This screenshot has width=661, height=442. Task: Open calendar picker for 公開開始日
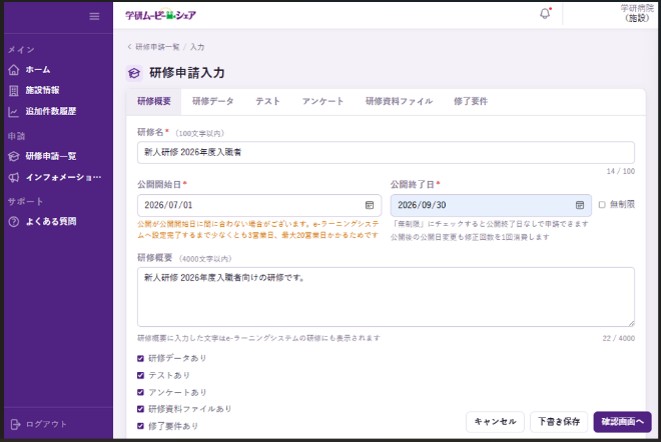point(369,205)
